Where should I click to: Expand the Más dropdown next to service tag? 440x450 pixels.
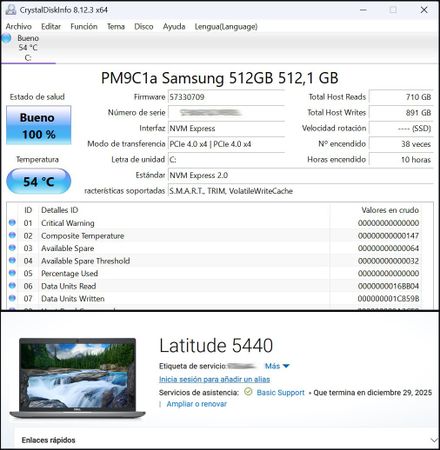(x=277, y=366)
